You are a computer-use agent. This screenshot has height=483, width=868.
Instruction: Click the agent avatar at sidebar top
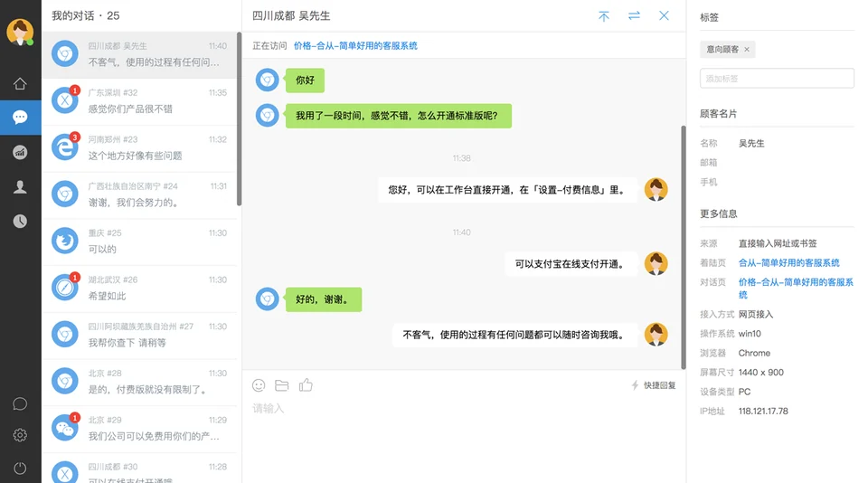pyautogui.click(x=20, y=32)
